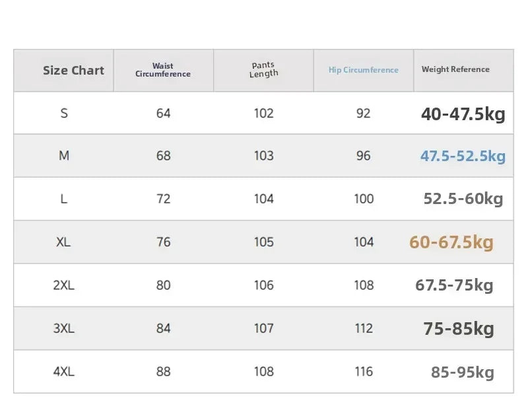Pick the 4XL size label

pyautogui.click(x=63, y=372)
